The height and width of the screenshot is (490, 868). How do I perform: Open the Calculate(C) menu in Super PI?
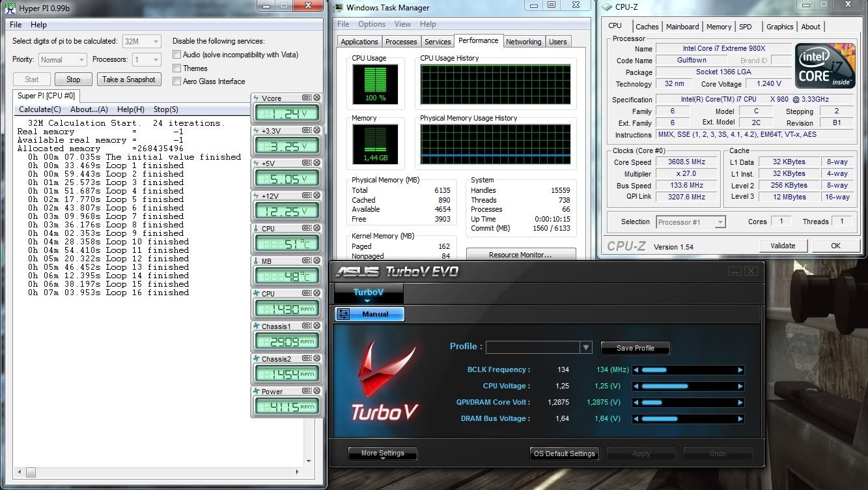tap(40, 109)
